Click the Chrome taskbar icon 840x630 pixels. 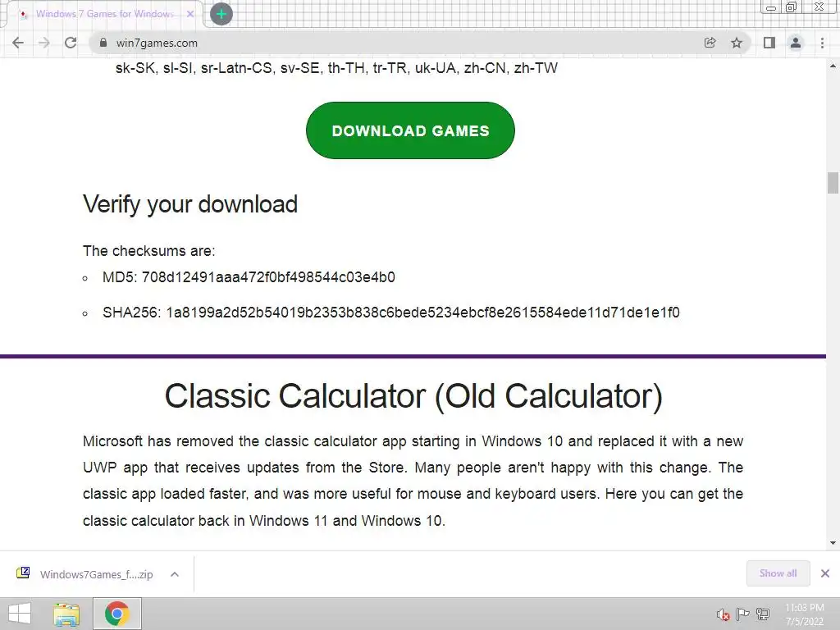[117, 614]
